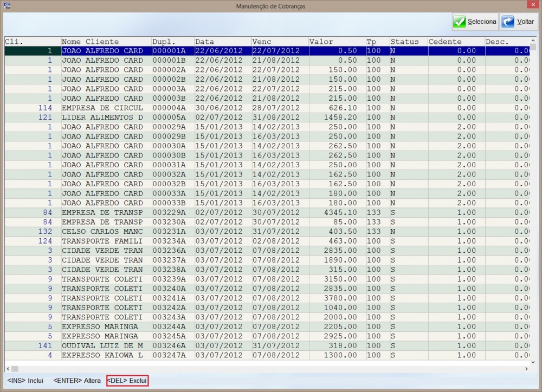Screen dimensions: 542x392
Task: Click the blue arrow Voltar icon
Action: [508, 22]
